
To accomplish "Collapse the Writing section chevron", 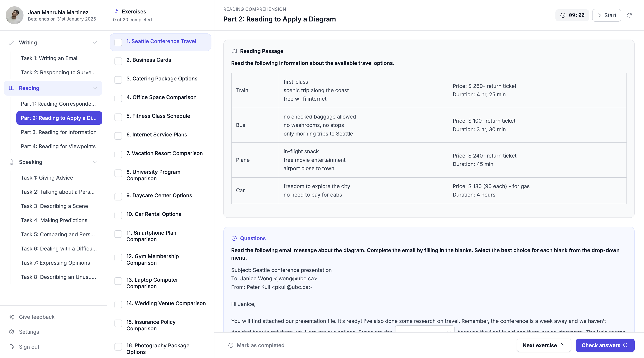I will pyautogui.click(x=95, y=43).
